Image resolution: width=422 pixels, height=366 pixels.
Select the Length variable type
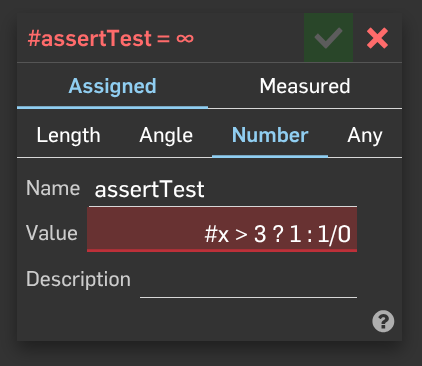68,135
